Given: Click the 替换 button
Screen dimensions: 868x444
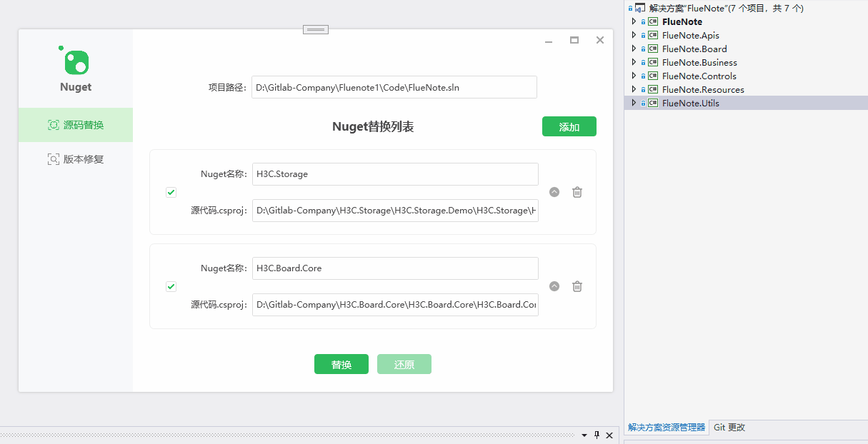Looking at the screenshot, I should [341, 364].
